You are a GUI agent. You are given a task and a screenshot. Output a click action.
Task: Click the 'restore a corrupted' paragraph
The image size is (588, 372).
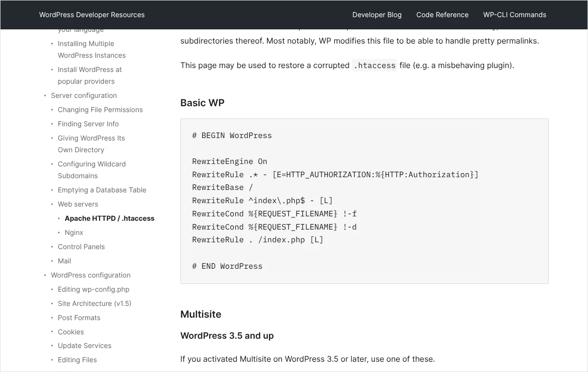347,65
